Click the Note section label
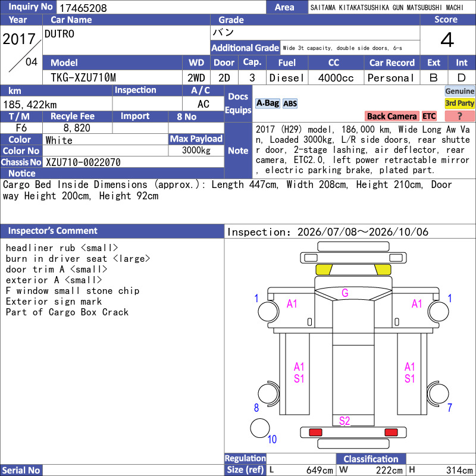The image size is (476, 476). (x=239, y=151)
